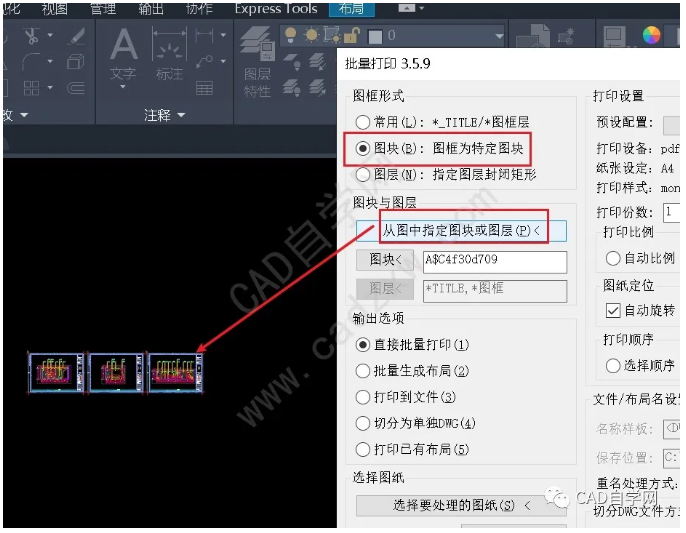Click the Match Layer icon with up arrow
686x533 pixels.
[318, 88]
